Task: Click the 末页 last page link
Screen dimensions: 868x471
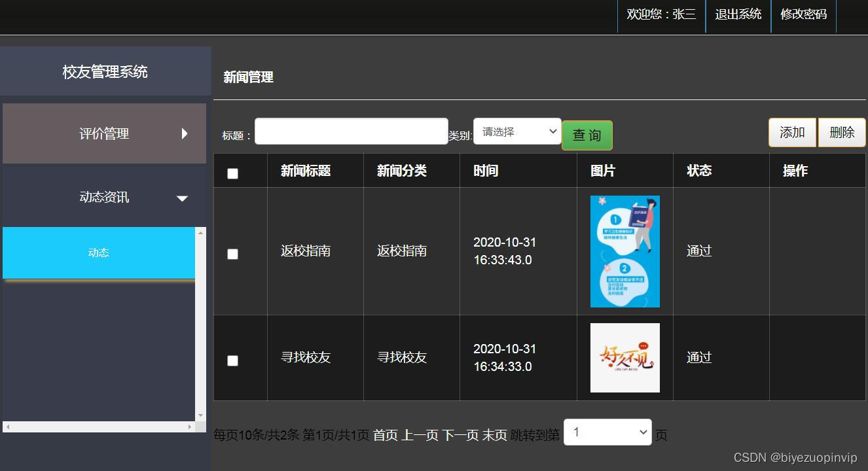Action: click(x=496, y=434)
